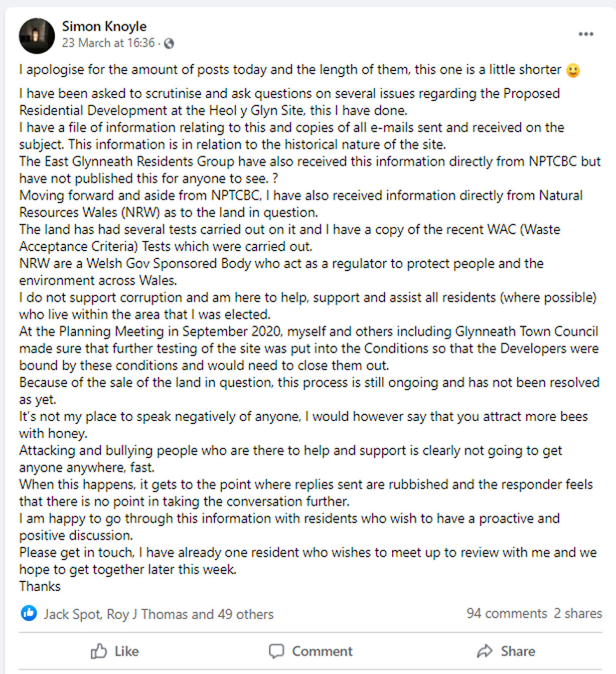Image resolution: width=616 pixels, height=674 pixels.
Task: View the 94 comments
Action: tap(506, 613)
